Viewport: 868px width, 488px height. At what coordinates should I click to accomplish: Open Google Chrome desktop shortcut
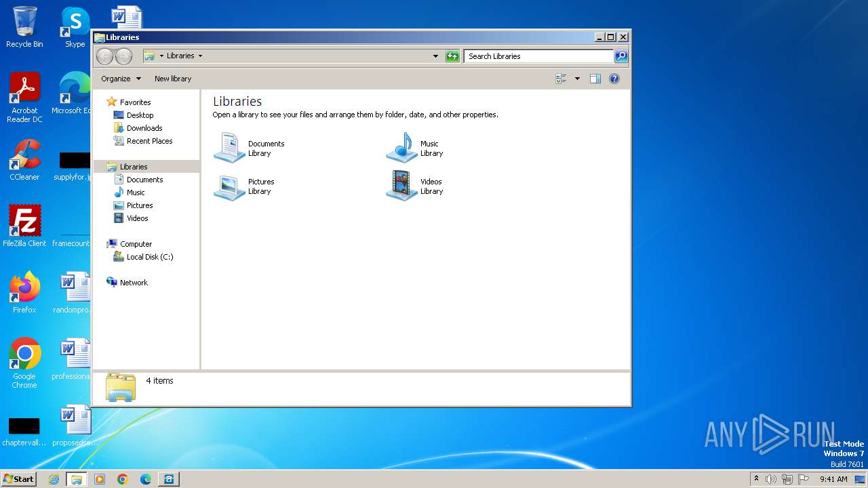tap(24, 363)
